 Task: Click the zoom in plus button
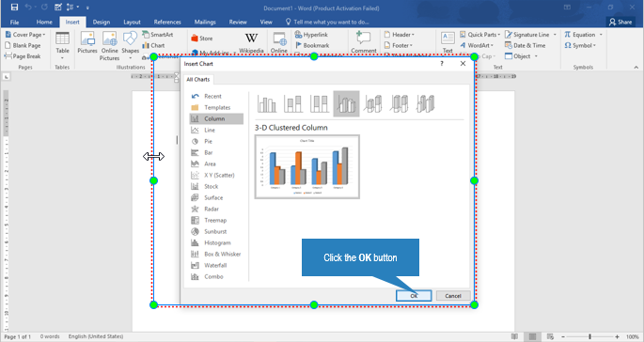617,336
